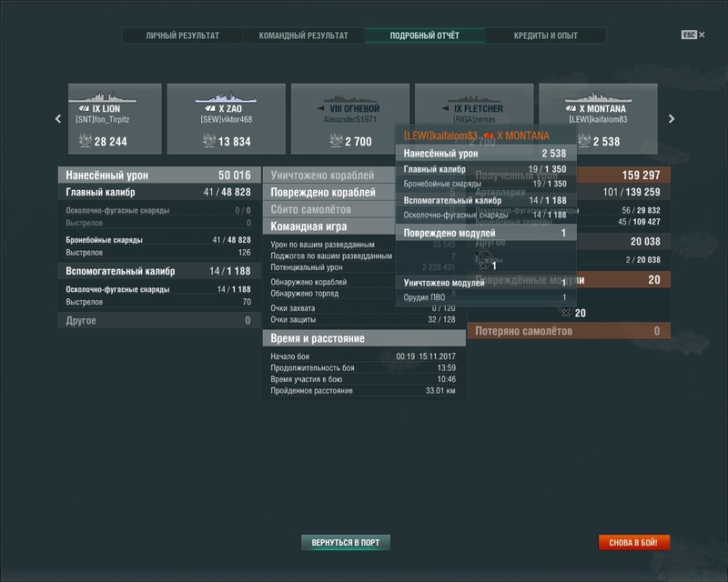Click the Огневой ship silhouette icon
Viewport: 728px width, 582px height.
350,98
